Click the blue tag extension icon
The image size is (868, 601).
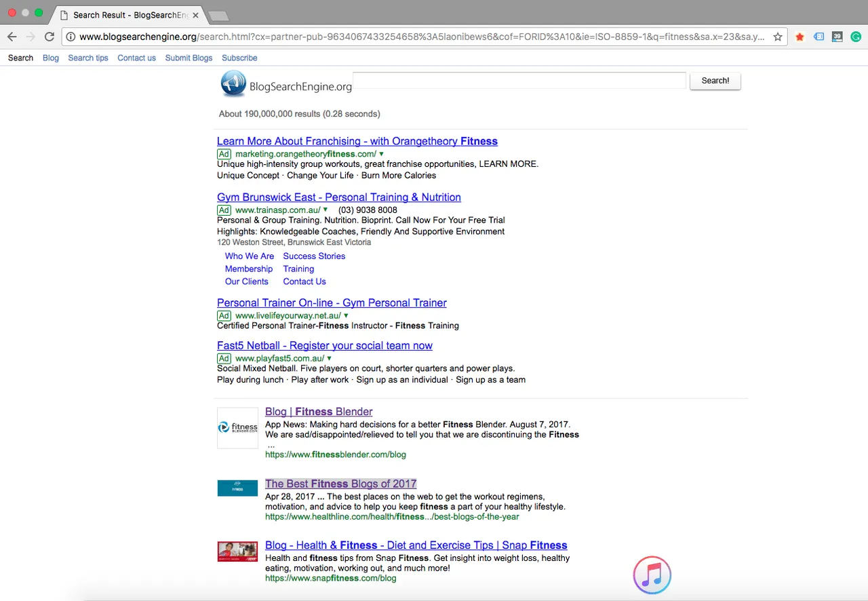coord(818,37)
